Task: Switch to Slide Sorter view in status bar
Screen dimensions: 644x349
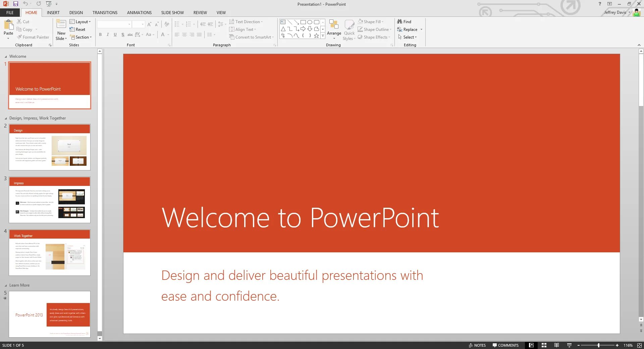Action: point(544,345)
